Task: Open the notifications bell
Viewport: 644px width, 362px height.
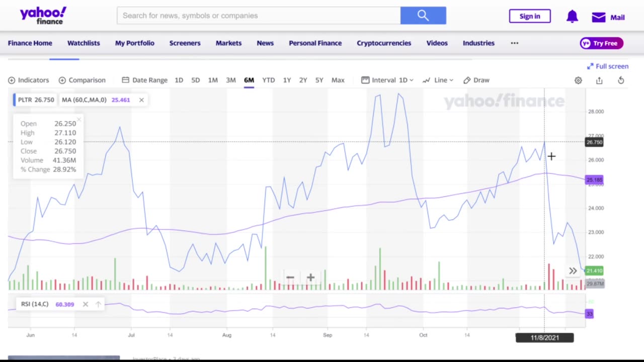Action: [572, 17]
